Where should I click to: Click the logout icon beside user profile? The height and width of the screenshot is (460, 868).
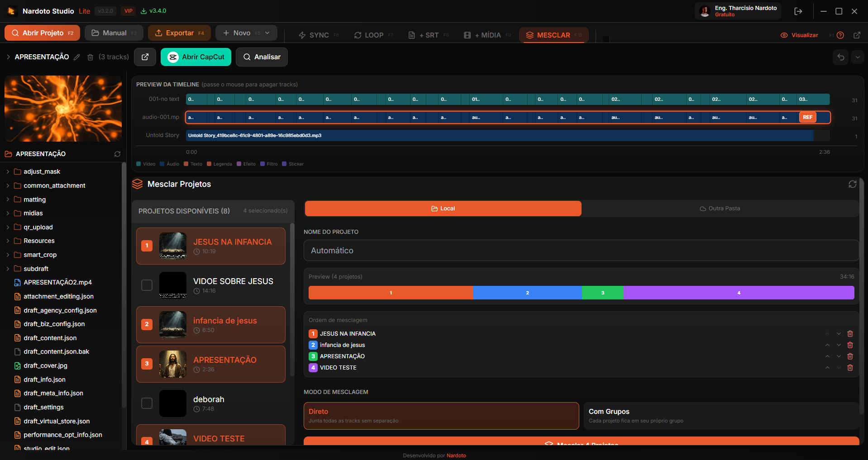point(798,11)
